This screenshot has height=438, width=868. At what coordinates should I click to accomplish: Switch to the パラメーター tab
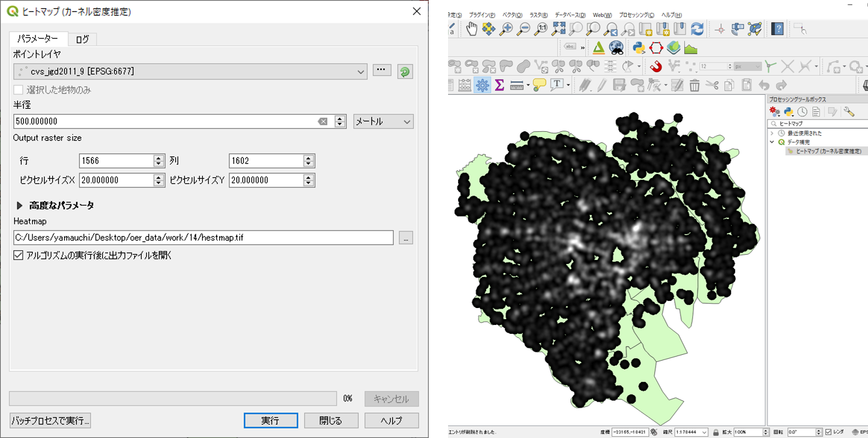(x=38, y=39)
